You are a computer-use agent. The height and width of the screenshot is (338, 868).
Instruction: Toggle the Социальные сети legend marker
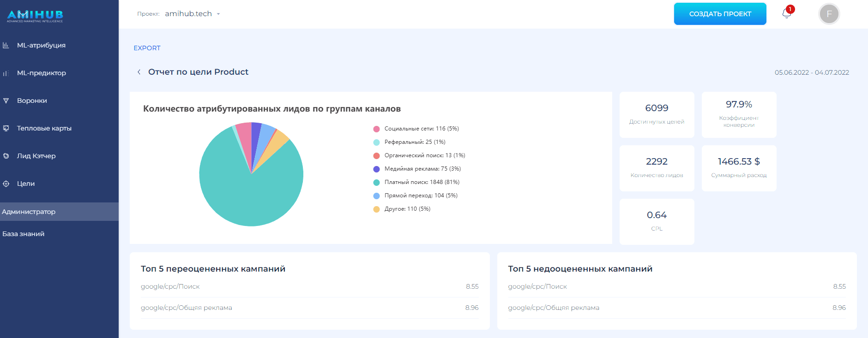tap(376, 129)
